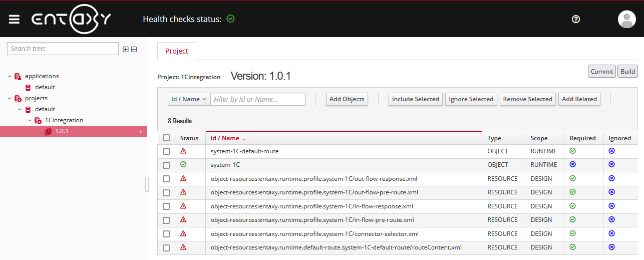Open the hamburger navigation menu
This screenshot has width=644, height=260.
14,19
